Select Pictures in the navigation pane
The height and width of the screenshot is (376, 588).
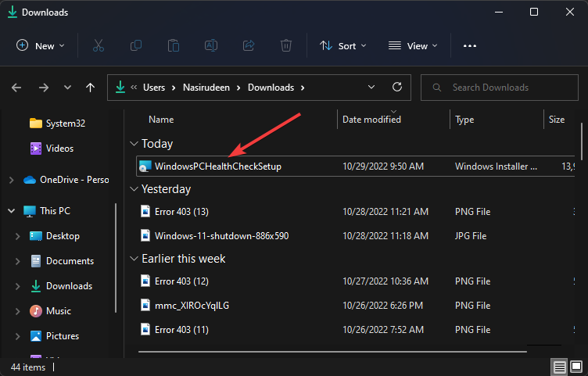(55, 336)
